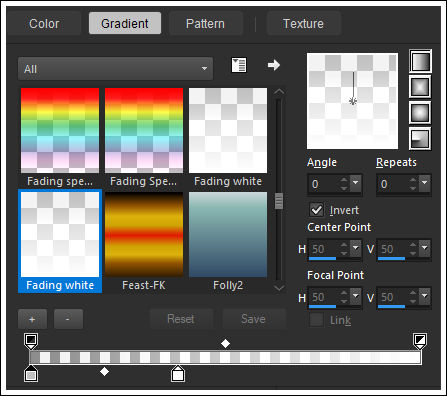Click the Reset button
Image resolution: width=447 pixels, height=396 pixels.
[x=181, y=319]
